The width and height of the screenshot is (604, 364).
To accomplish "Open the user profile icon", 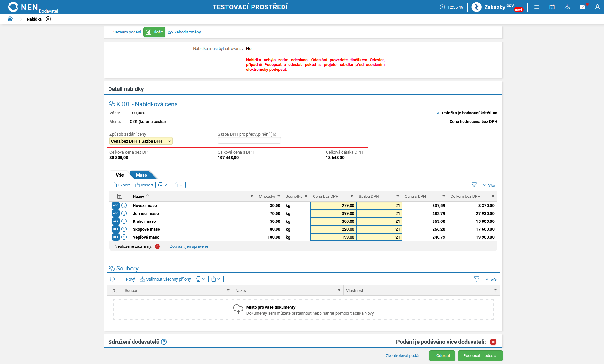I will (597, 7).
